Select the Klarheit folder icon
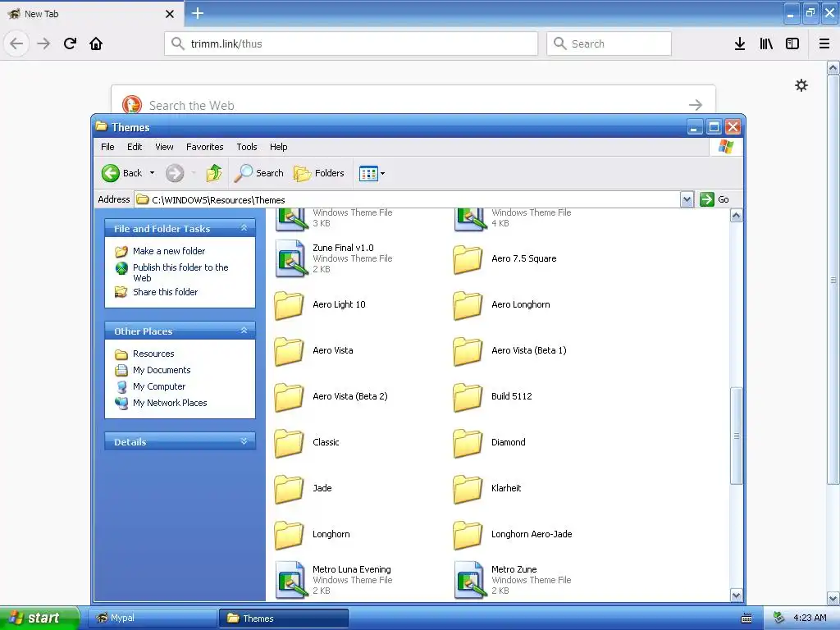This screenshot has height=630, width=840. click(468, 489)
